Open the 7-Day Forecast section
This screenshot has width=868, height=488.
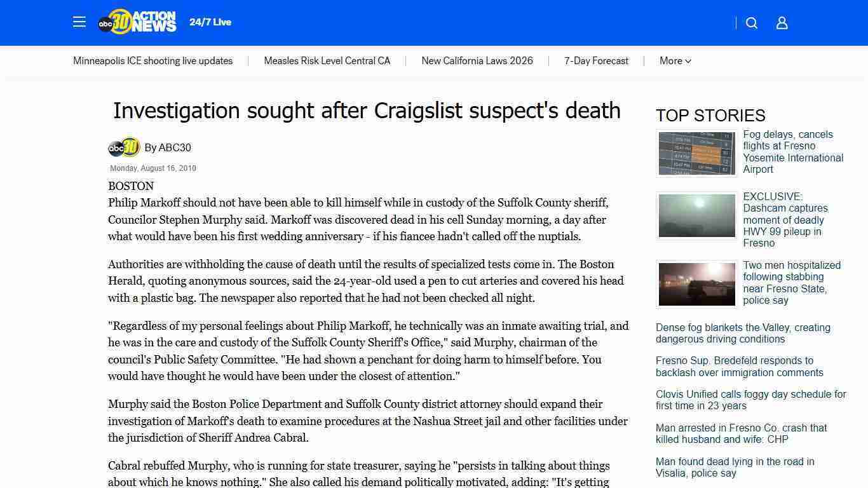click(596, 61)
